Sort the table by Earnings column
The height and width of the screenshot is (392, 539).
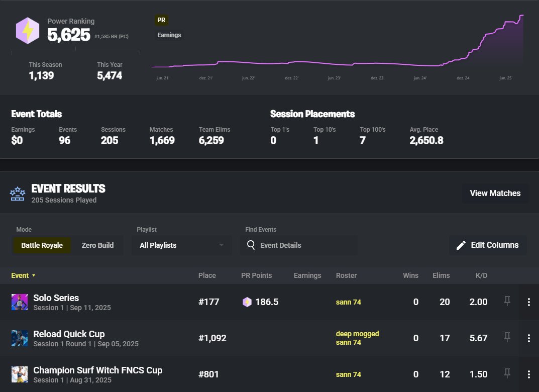pyautogui.click(x=307, y=275)
